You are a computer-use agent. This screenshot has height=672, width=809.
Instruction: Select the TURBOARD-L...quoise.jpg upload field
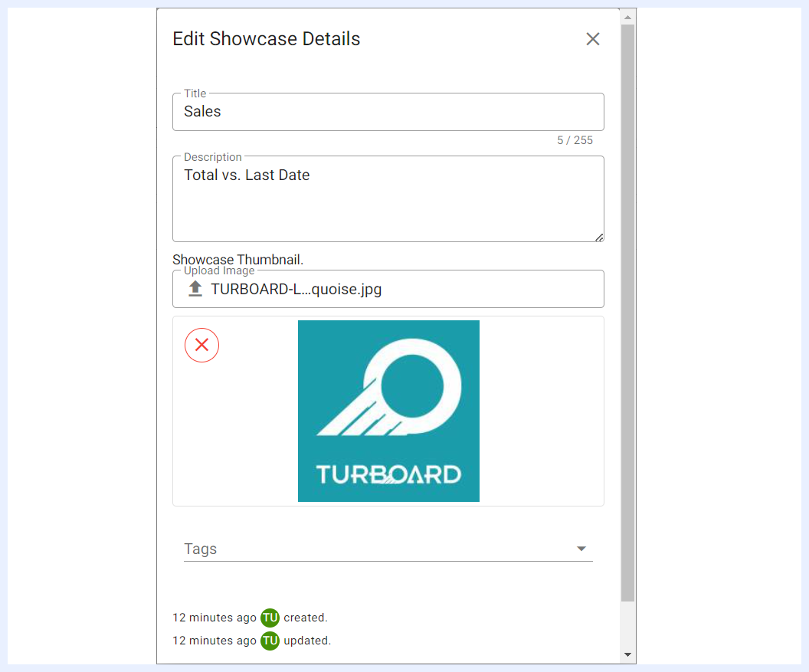click(388, 289)
